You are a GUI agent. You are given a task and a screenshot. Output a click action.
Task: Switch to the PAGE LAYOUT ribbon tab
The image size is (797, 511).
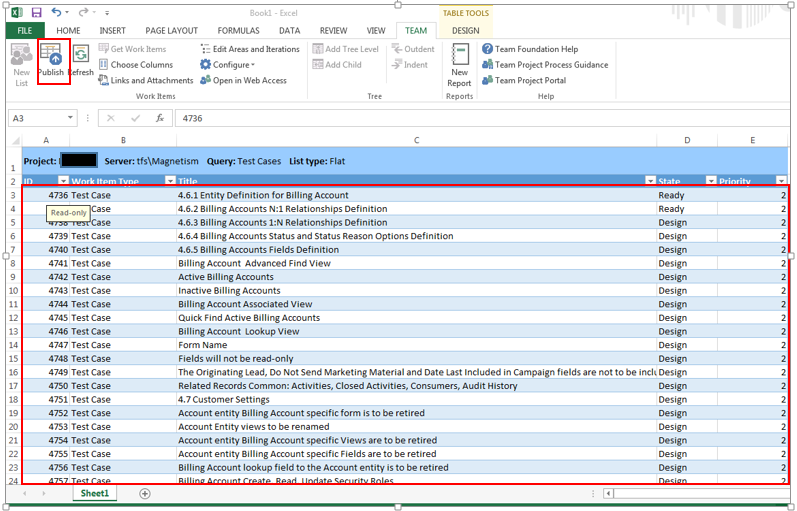pyautogui.click(x=171, y=31)
